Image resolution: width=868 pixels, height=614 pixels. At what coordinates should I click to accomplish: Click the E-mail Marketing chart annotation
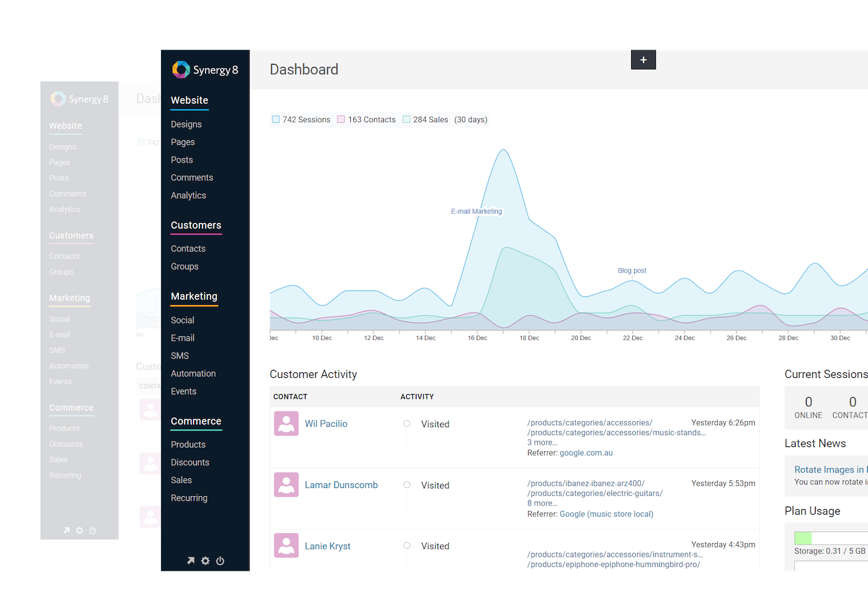pyautogui.click(x=476, y=211)
